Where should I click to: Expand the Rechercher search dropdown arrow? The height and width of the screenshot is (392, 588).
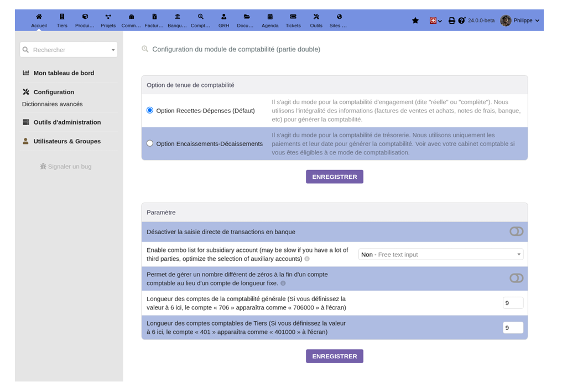pyautogui.click(x=113, y=50)
